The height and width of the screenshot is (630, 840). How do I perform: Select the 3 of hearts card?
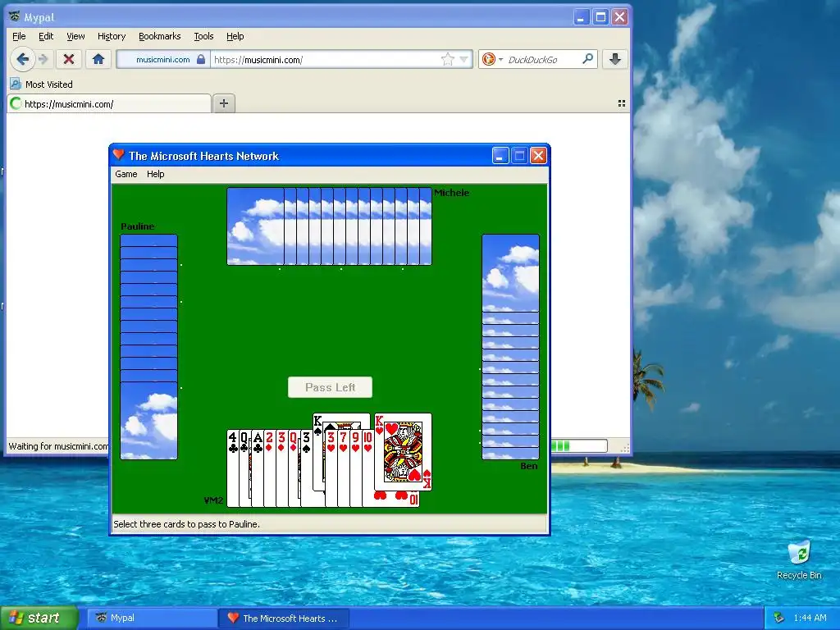[x=331, y=468]
